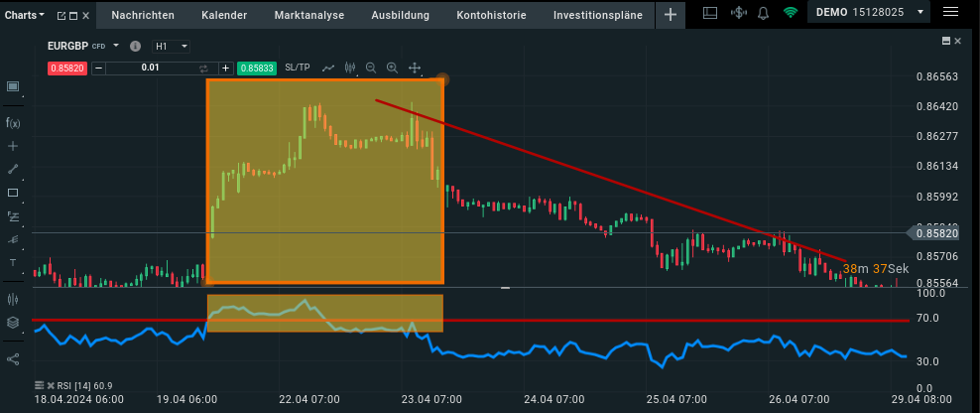This screenshot has height=413, width=980.
Task: Switch to the Kalender tab
Action: pyautogui.click(x=224, y=15)
